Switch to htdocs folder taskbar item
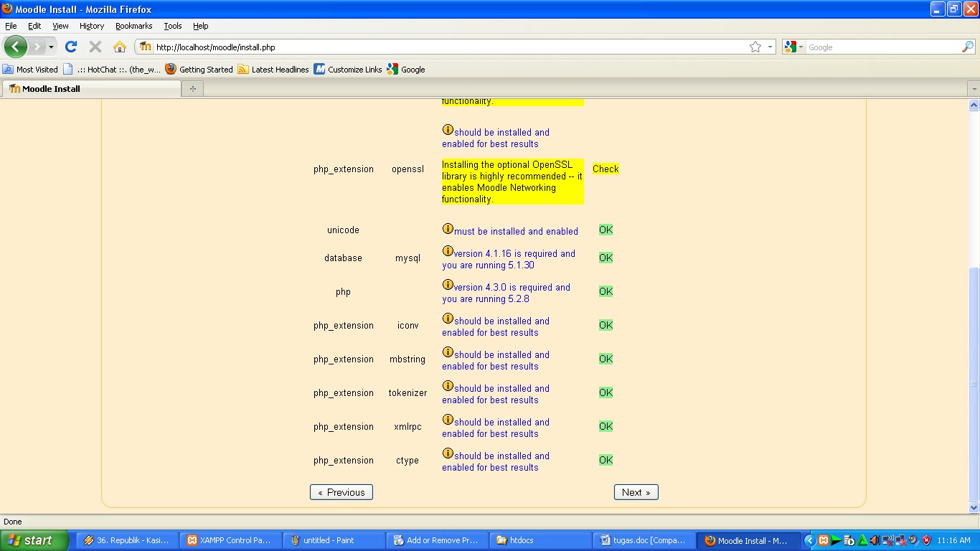Image resolution: width=980 pixels, height=551 pixels. pos(541,540)
